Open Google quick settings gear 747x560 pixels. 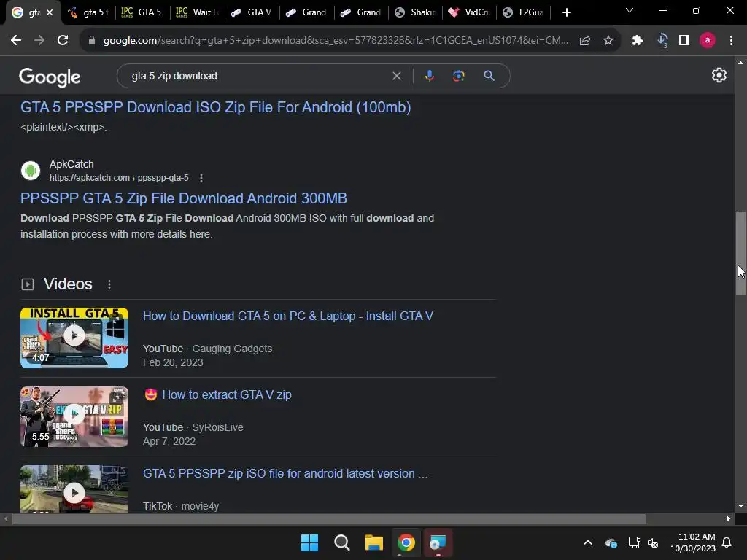[719, 75]
